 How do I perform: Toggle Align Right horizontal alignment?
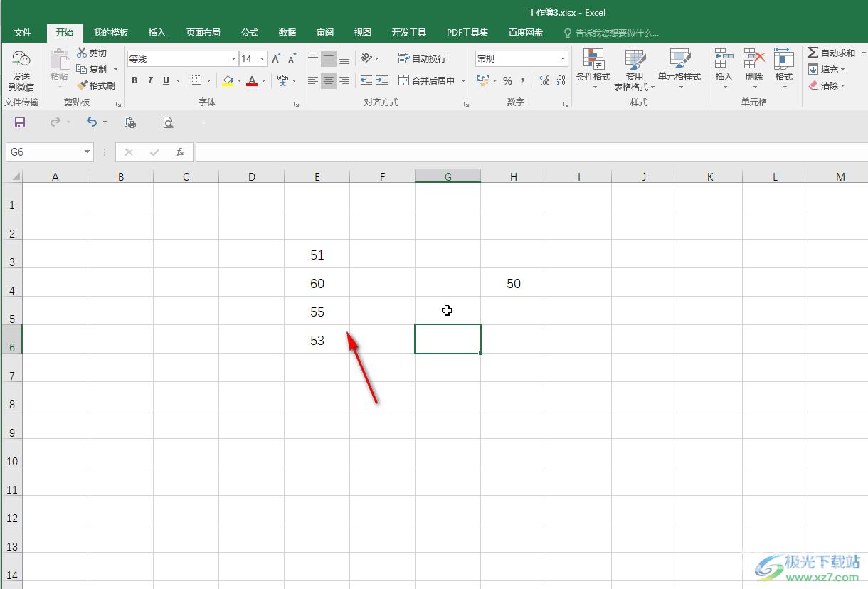click(344, 80)
